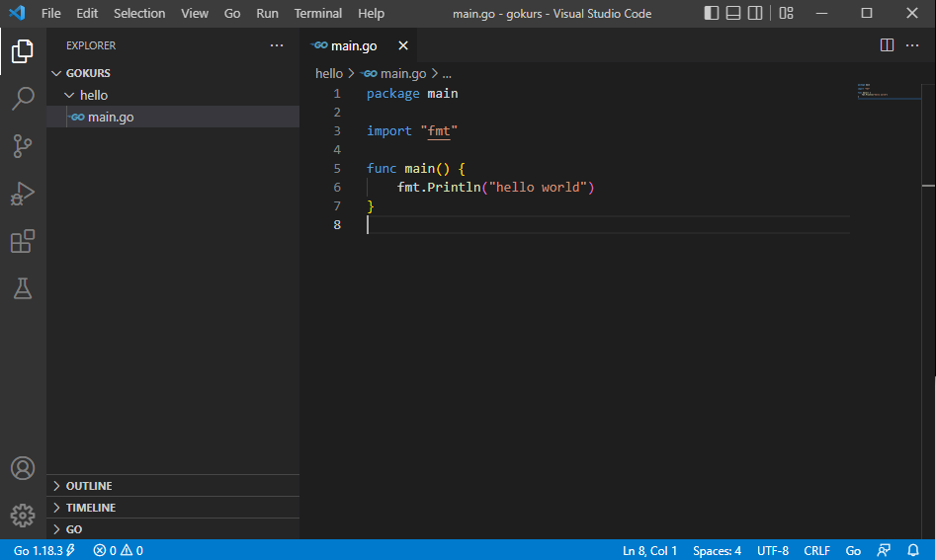Open the Help menu

(x=371, y=13)
